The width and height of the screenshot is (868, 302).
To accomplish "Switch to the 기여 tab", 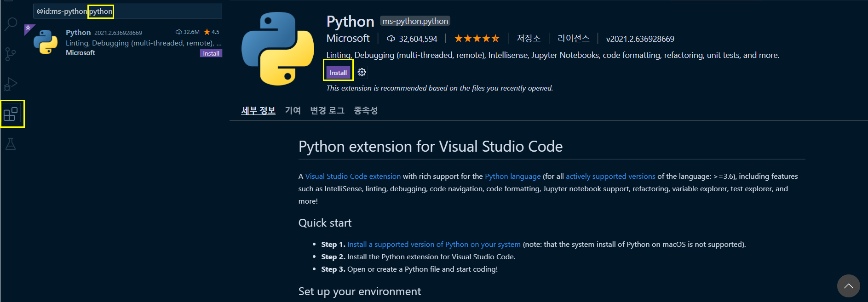I will (x=293, y=110).
